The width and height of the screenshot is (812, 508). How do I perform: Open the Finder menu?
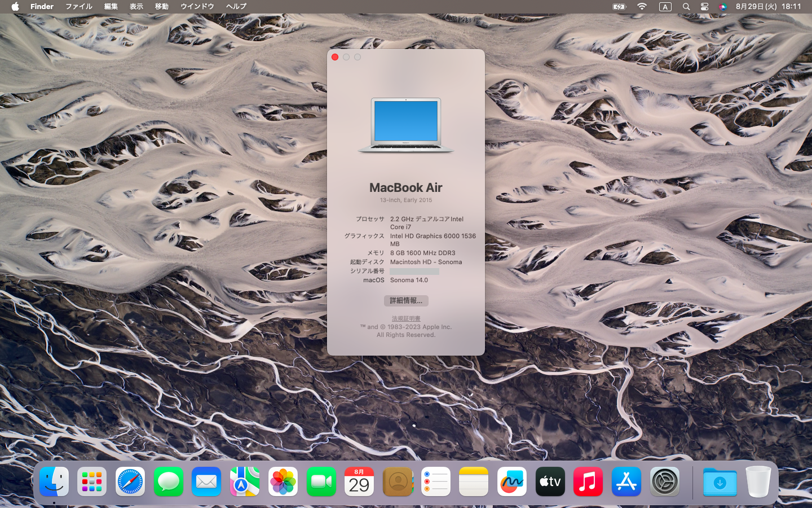pyautogui.click(x=42, y=6)
